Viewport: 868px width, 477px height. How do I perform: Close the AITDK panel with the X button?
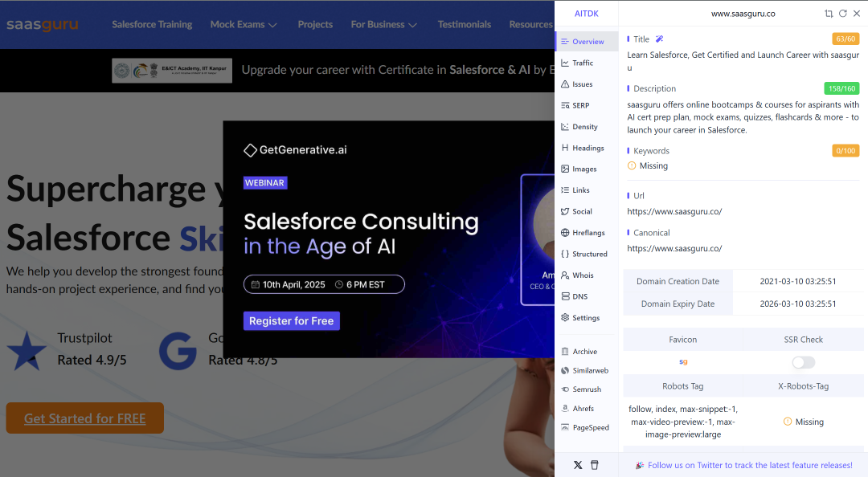(857, 14)
